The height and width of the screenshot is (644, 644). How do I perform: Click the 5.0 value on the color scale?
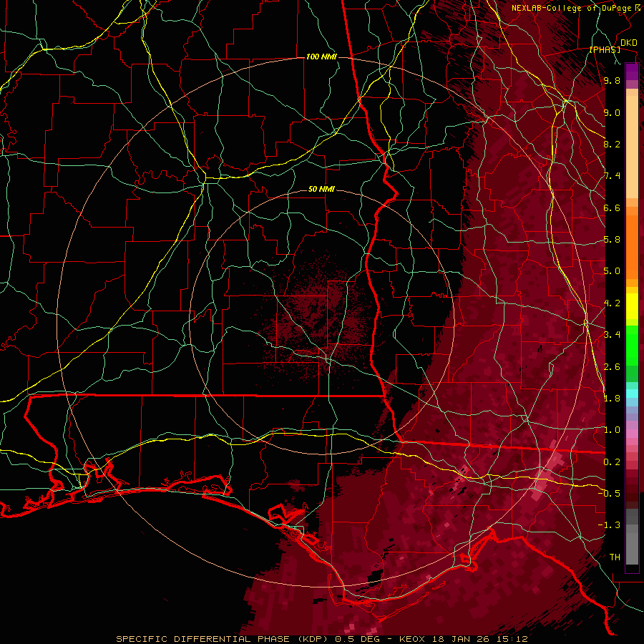tap(612, 271)
